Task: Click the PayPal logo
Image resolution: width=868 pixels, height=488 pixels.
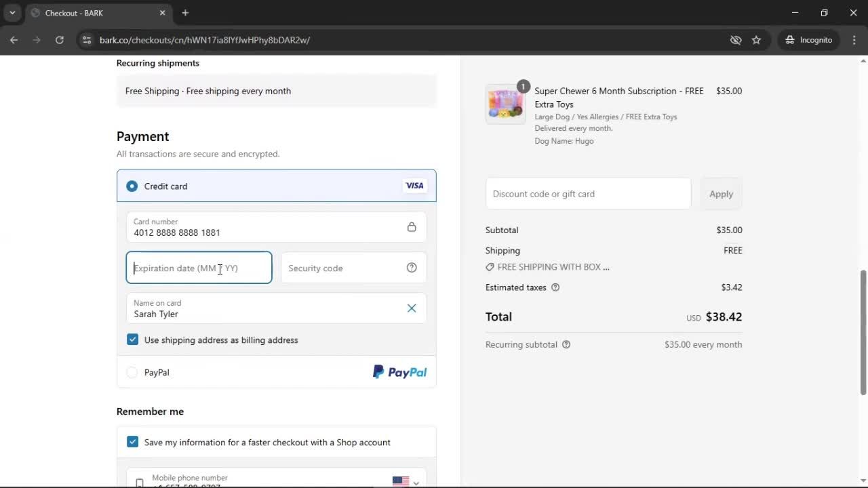Action: [399, 372]
